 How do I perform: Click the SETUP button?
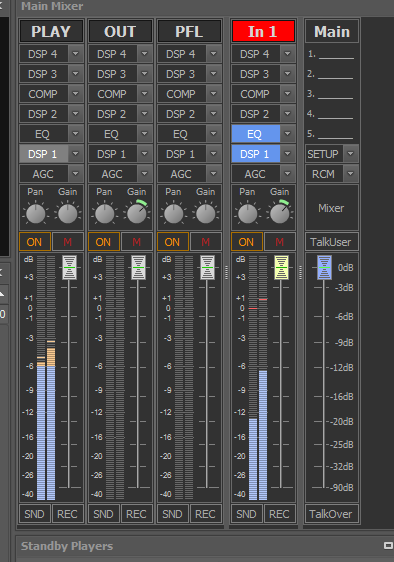click(x=324, y=154)
